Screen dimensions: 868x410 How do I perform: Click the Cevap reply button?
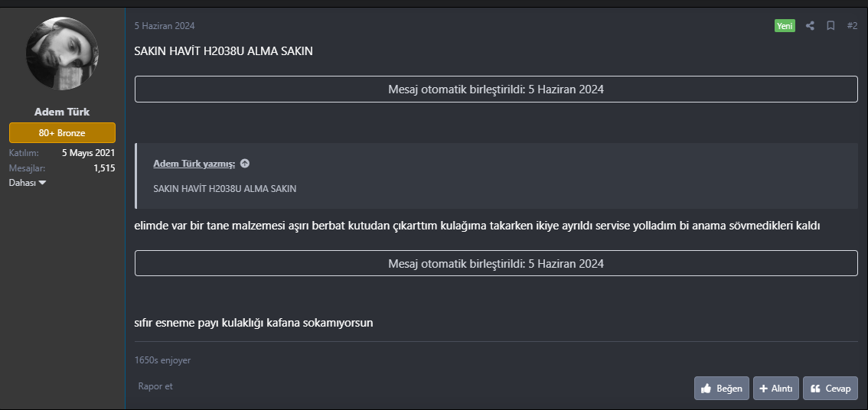pos(830,389)
